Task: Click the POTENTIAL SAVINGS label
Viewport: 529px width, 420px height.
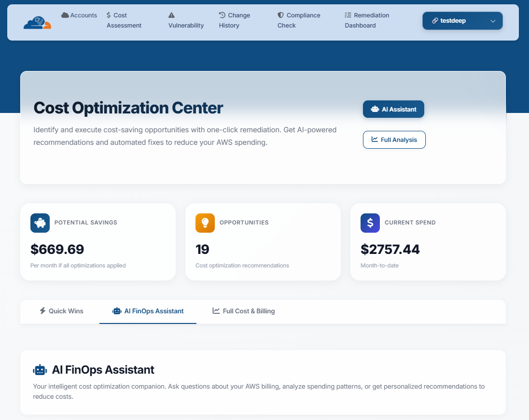Action: (x=86, y=223)
